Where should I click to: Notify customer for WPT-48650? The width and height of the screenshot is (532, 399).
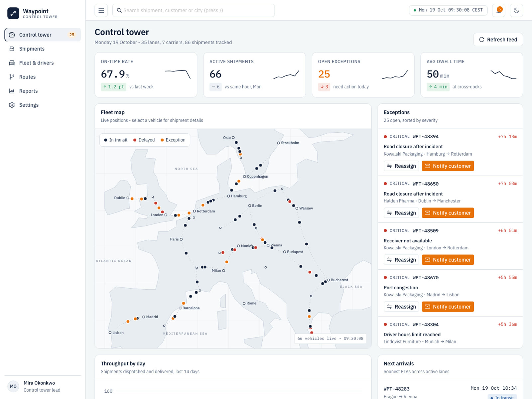pos(448,213)
